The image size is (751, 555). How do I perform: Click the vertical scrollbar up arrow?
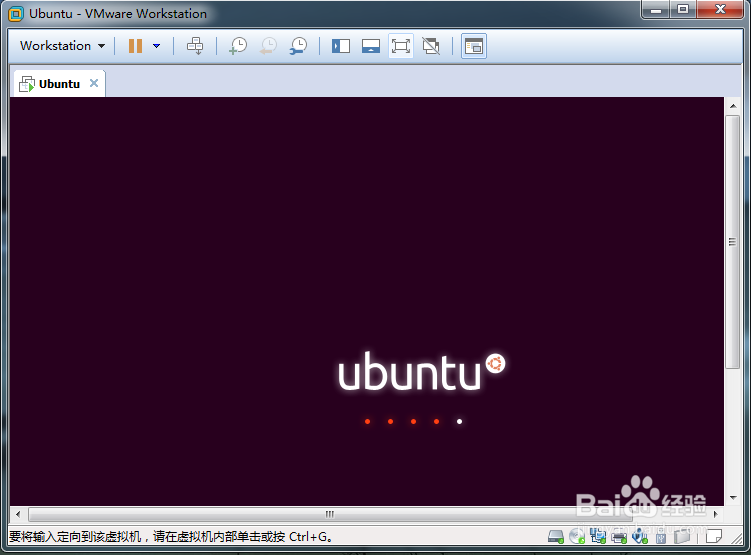click(733, 105)
